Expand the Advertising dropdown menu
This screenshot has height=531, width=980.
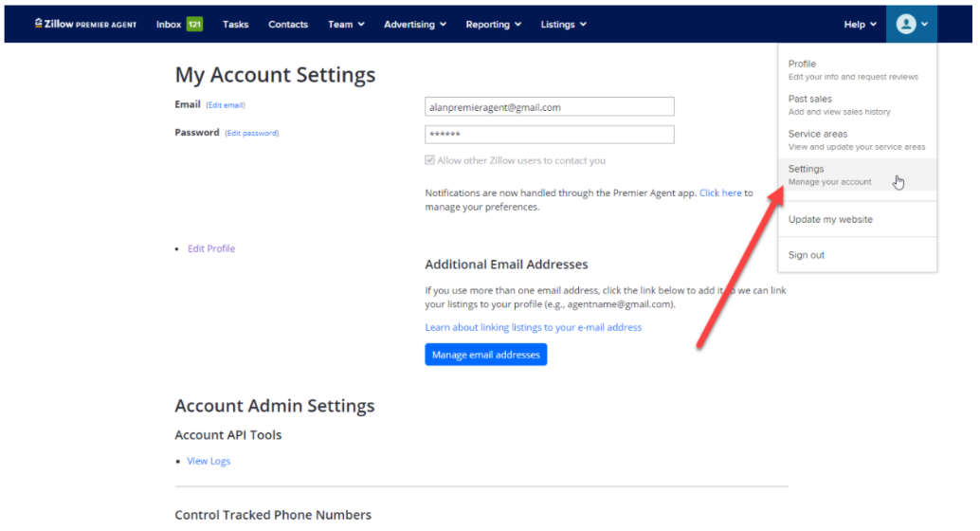(x=415, y=25)
